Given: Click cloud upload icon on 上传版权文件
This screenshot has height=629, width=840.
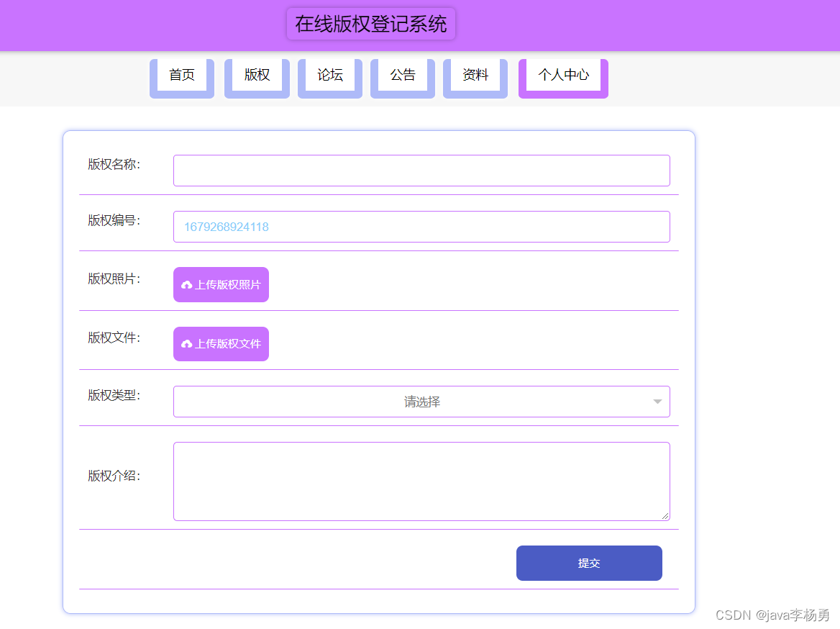Looking at the screenshot, I should (186, 344).
